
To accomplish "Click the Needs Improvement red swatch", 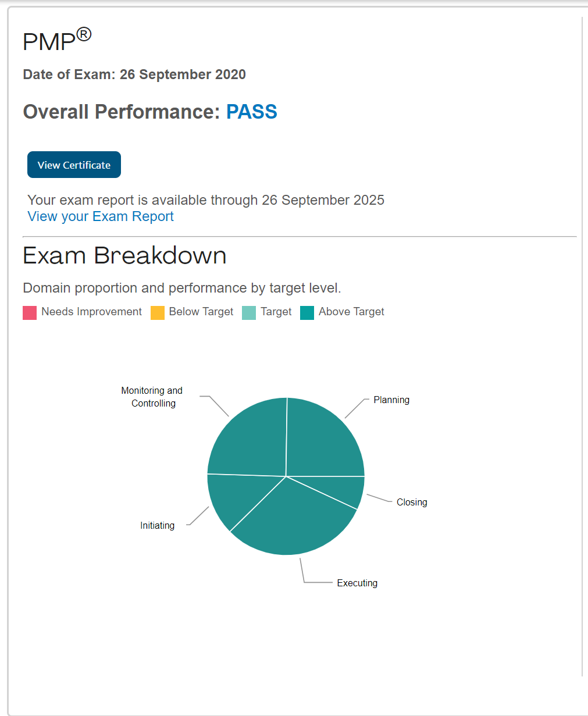I will click(x=30, y=313).
